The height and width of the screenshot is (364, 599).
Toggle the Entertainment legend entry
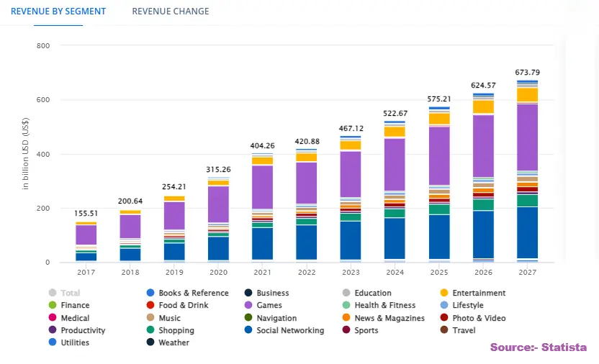point(472,293)
